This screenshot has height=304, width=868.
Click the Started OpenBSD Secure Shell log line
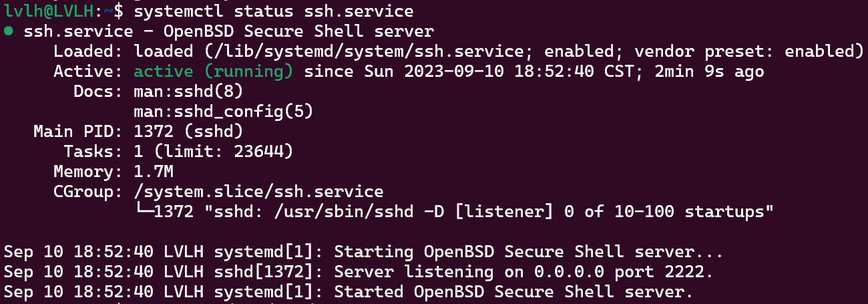pyautogui.click(x=513, y=293)
